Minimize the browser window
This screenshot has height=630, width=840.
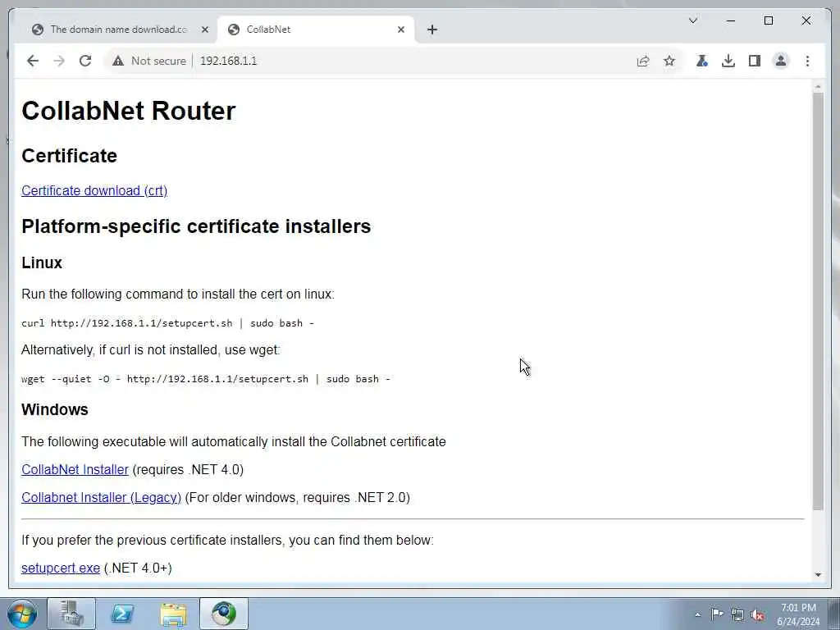click(731, 21)
